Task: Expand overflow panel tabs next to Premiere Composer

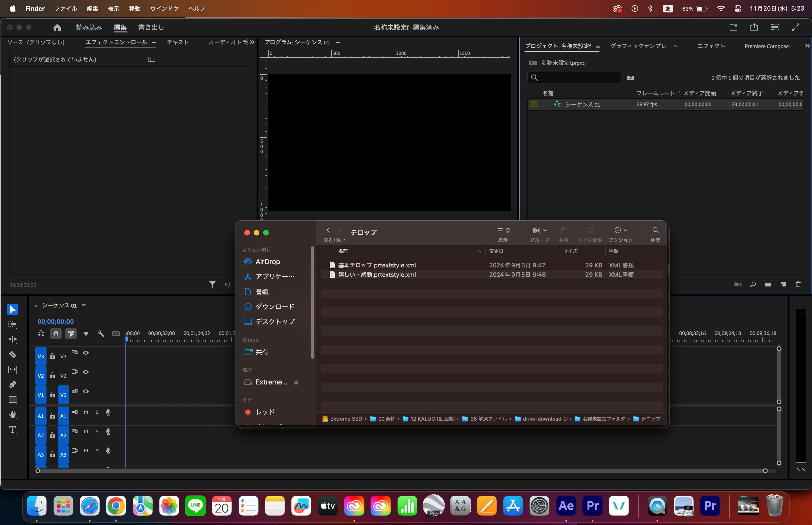Action: click(807, 46)
